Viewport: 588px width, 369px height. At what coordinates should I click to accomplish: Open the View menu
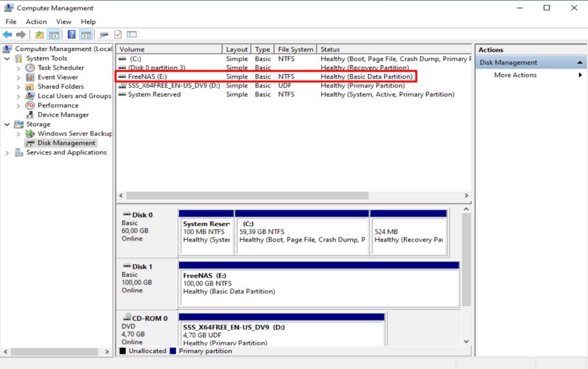tap(63, 22)
